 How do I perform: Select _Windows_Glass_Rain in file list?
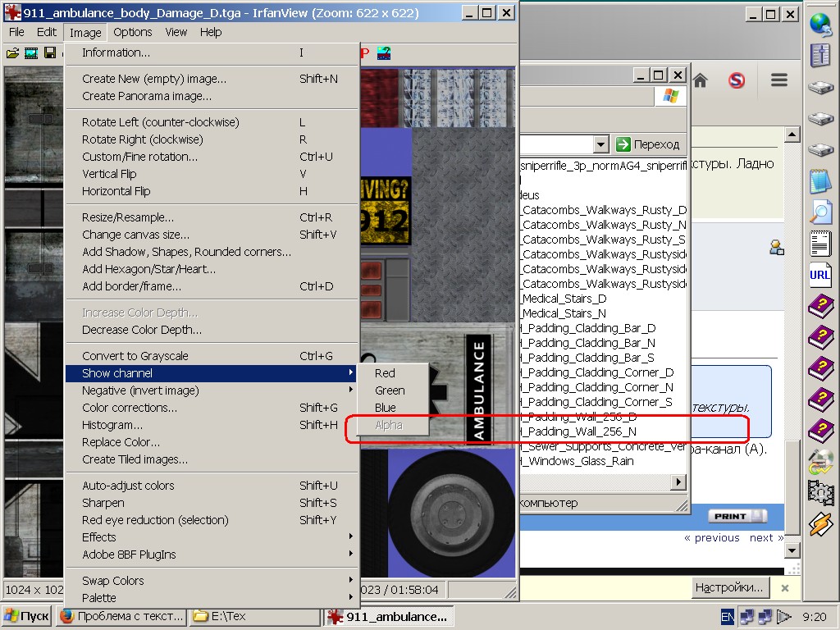(577, 461)
